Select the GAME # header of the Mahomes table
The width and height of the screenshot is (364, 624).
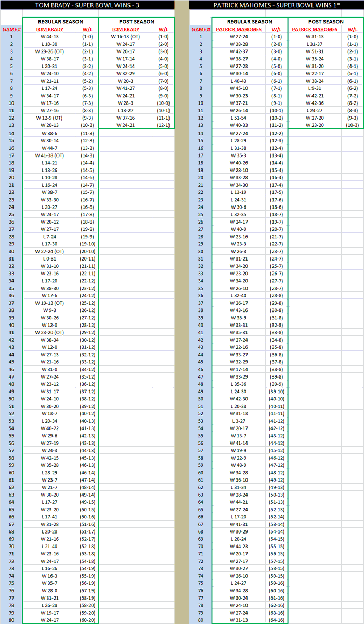click(x=201, y=30)
